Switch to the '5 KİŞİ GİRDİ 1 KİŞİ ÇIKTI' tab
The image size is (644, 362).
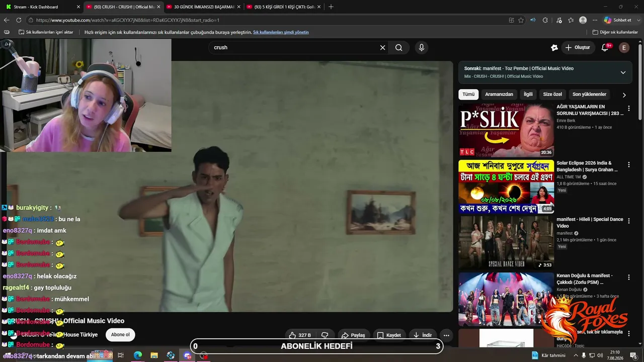point(283,7)
